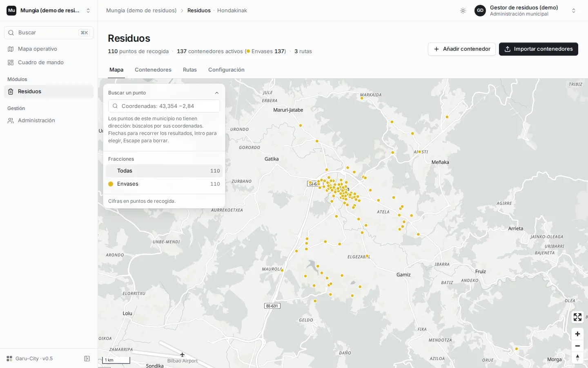
Task: Click the Importar contenedores button
Action: click(539, 49)
